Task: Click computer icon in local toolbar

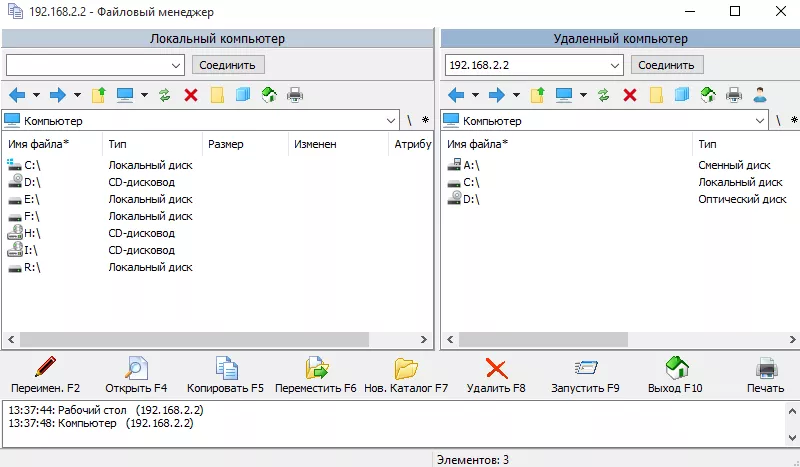Action: [125, 95]
